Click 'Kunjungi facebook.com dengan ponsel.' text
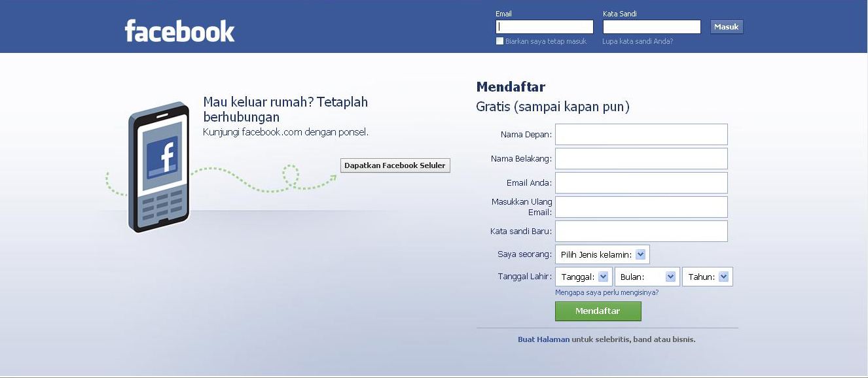Viewport: 868px width, 378px height. click(x=285, y=132)
